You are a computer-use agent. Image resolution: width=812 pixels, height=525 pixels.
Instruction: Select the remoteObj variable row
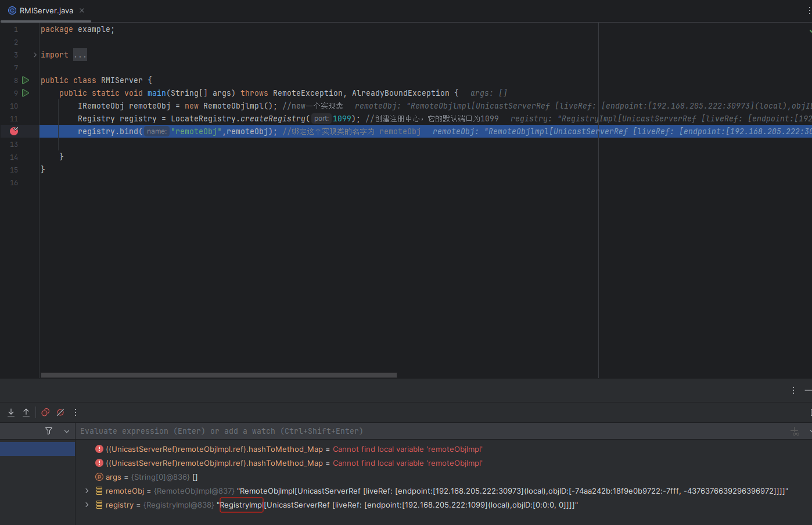(x=444, y=491)
